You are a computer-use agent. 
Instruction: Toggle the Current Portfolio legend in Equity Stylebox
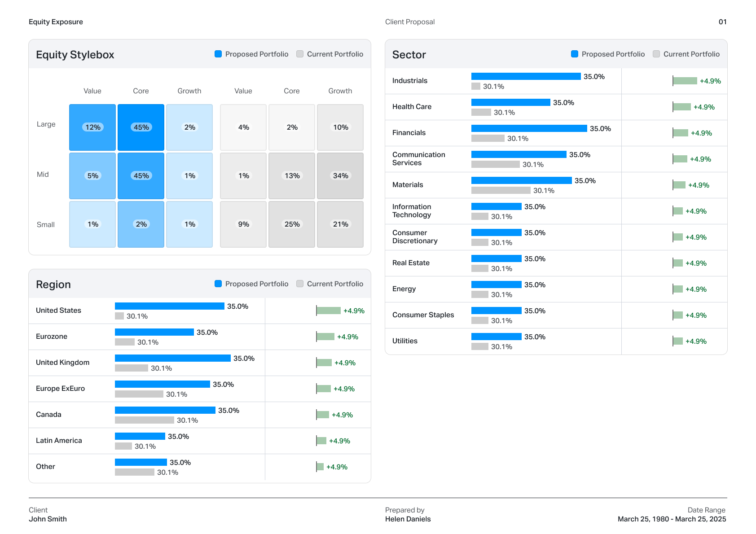[x=330, y=54]
